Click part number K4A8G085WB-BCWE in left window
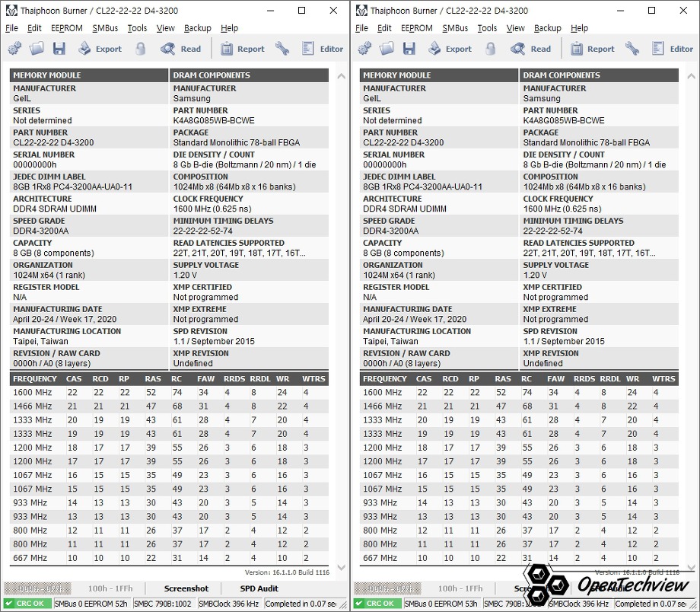The width and height of the screenshot is (700, 612). pos(214,120)
